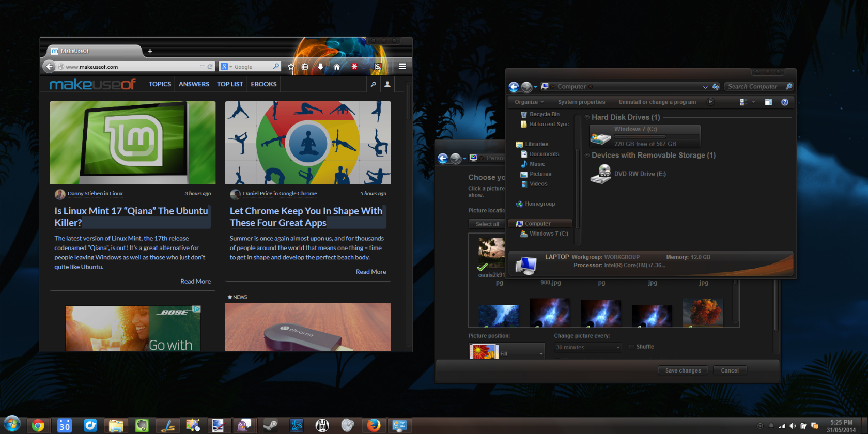868x434 pixels.
Task: Click the red LastPass toolbar icon
Action: click(x=354, y=67)
